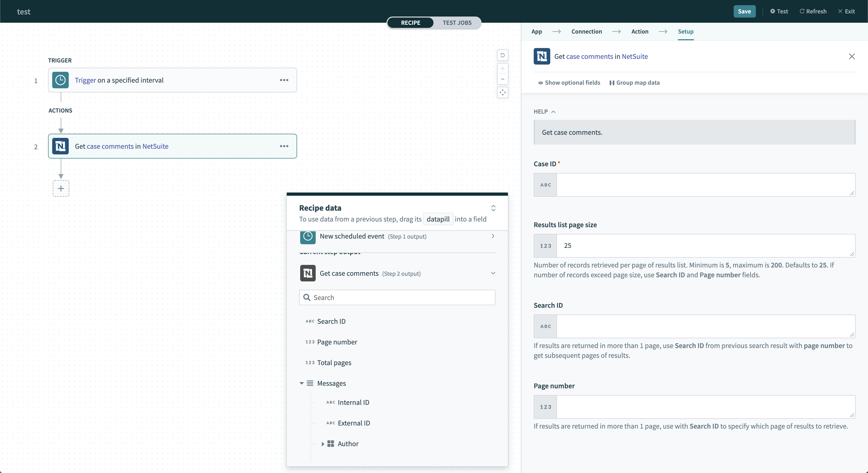868x473 pixels.
Task: Zoom in on the recipe canvas
Action: coord(502,69)
